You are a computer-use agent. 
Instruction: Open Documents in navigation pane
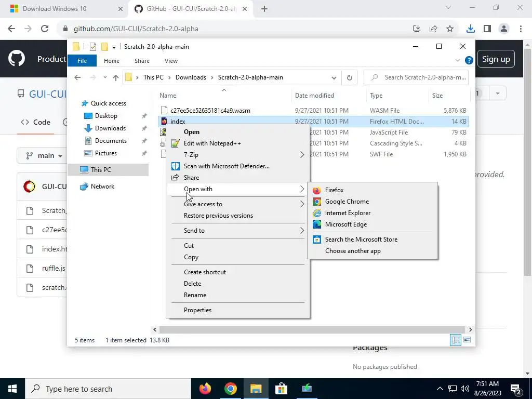(111, 141)
